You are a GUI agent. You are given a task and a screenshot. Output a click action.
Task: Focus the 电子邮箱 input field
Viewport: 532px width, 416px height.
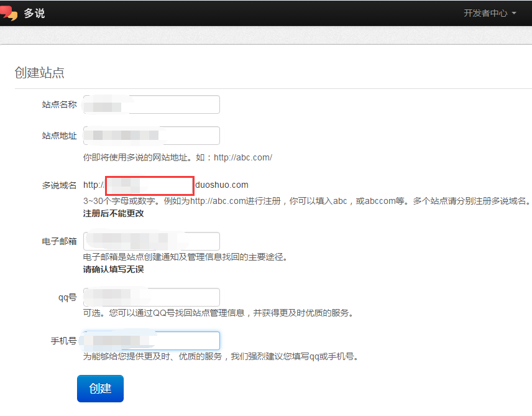[x=151, y=241]
